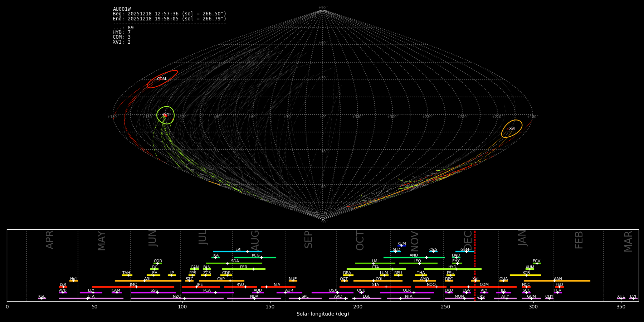The width and height of the screenshot is (644, 322).
Task: Click the XVI radiant label on sky map
Action: pos(512,129)
